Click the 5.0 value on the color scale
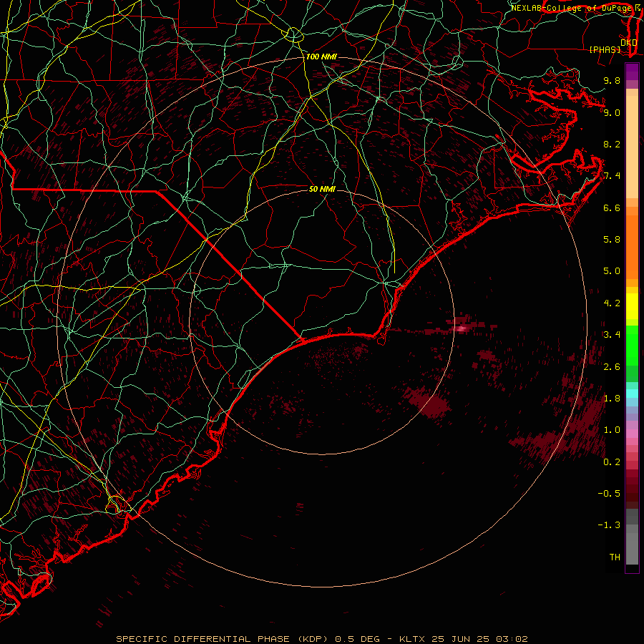This screenshot has height=644, width=644. pyautogui.click(x=612, y=271)
